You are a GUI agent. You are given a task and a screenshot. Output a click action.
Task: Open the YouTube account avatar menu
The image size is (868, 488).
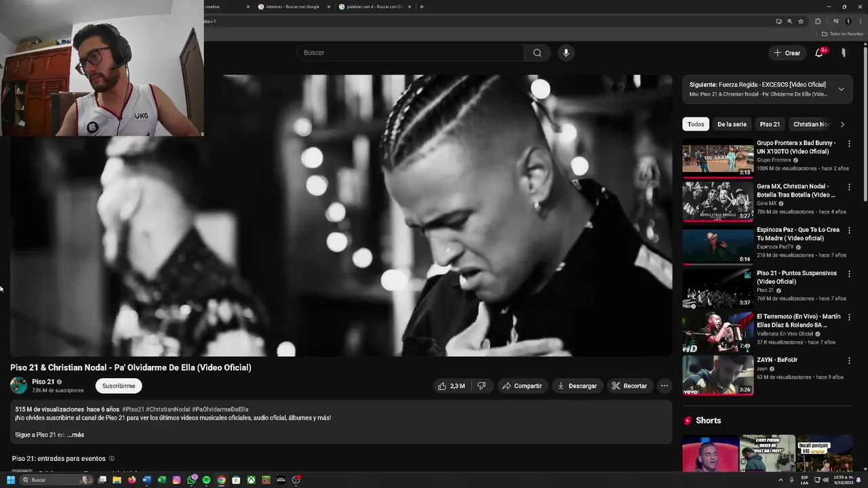pos(844,53)
